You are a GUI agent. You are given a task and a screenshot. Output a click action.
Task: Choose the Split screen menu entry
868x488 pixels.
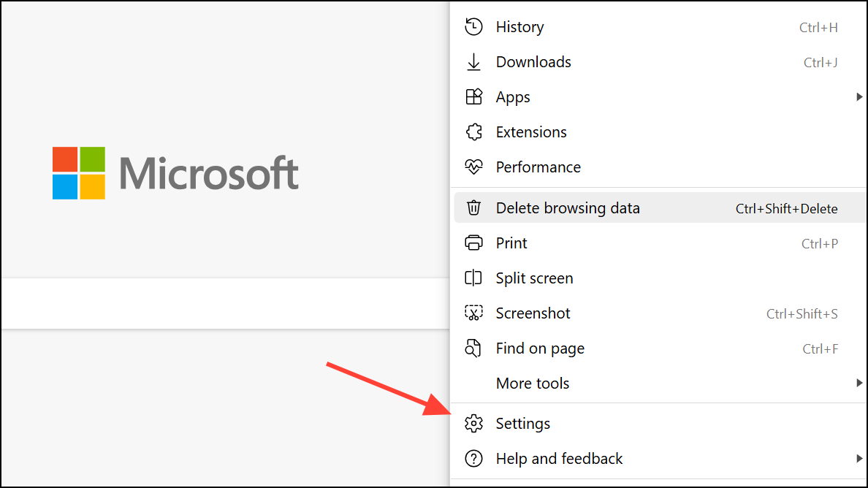pyautogui.click(x=534, y=278)
